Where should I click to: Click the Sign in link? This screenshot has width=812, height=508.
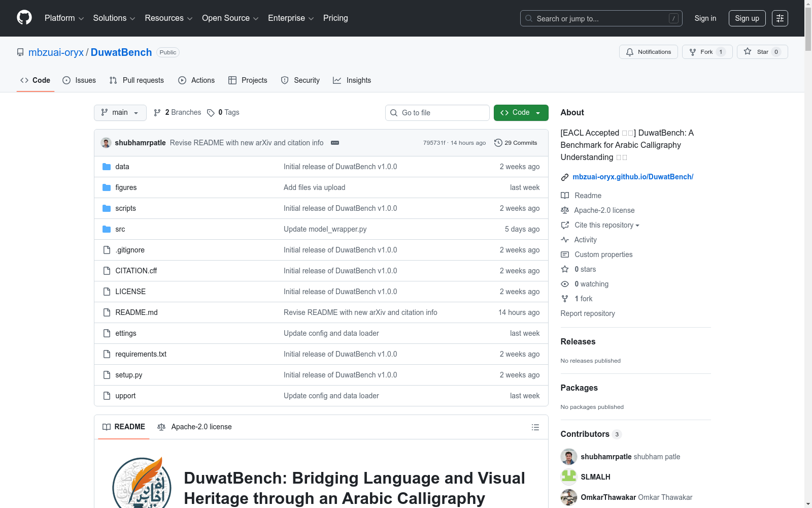pyautogui.click(x=705, y=18)
